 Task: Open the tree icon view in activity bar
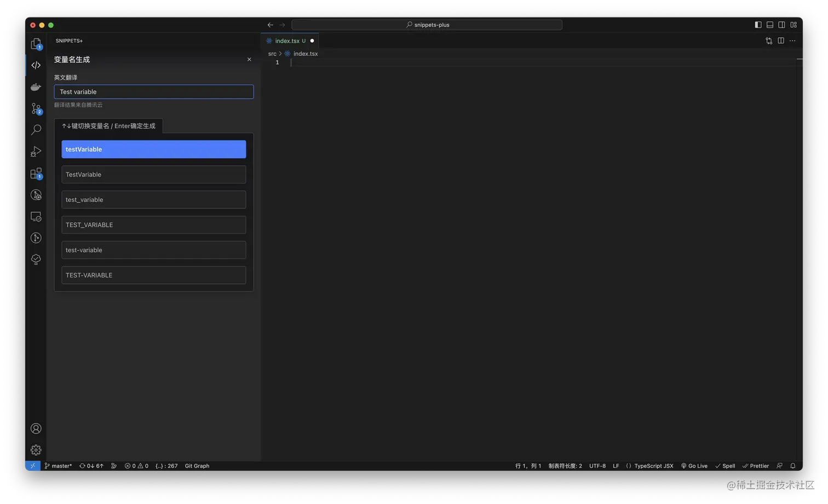36,260
